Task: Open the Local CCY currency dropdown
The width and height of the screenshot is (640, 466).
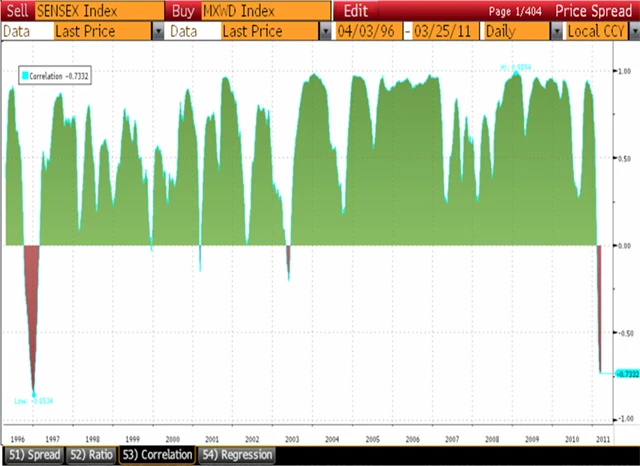Action: click(x=634, y=31)
